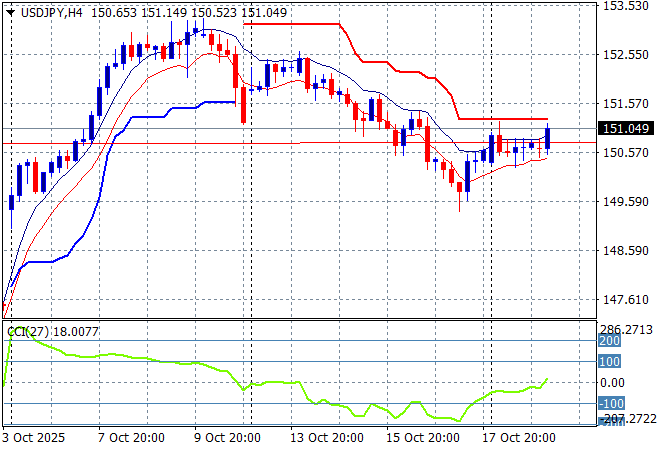Click the 286.2713 CCI scale maximum
The height and width of the screenshot is (450, 660).
(x=626, y=330)
